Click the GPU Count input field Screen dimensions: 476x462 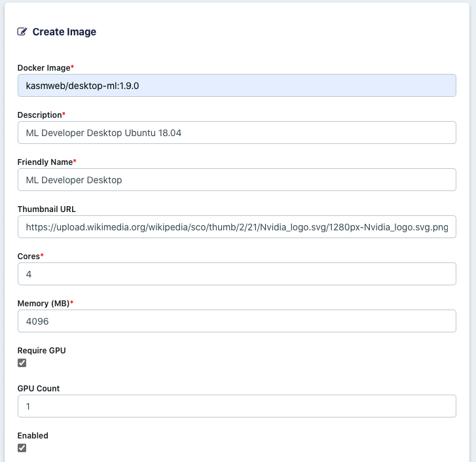coord(236,406)
